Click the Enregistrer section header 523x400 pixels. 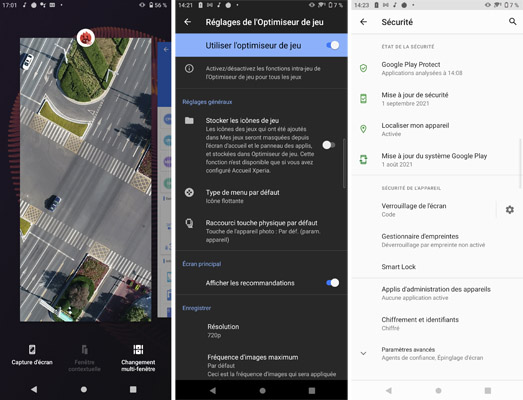[196, 308]
